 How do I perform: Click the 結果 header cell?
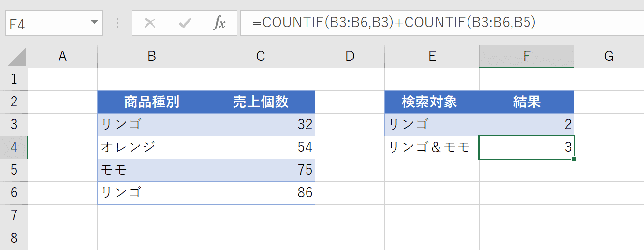527,102
